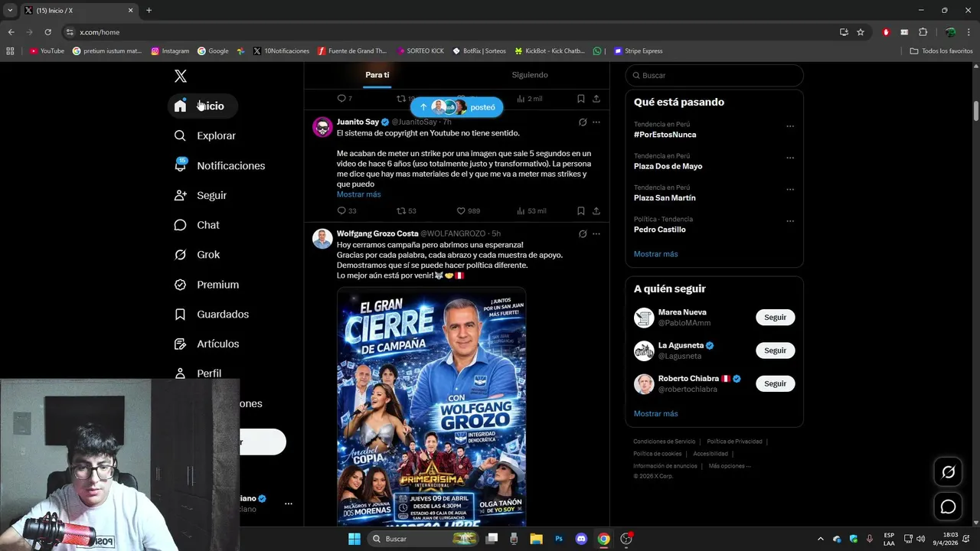Open Guardados bookmarks in the sidebar
980x551 pixels.
coord(212,315)
